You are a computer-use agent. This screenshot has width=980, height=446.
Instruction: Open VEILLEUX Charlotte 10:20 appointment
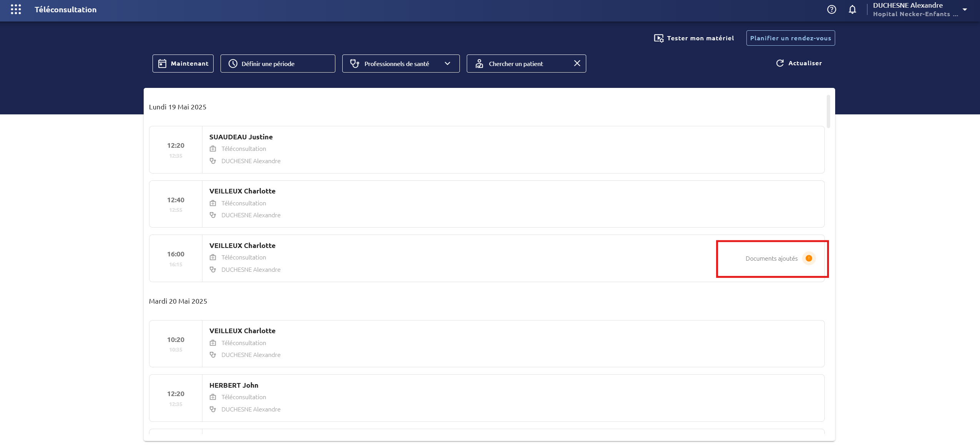[486, 344]
